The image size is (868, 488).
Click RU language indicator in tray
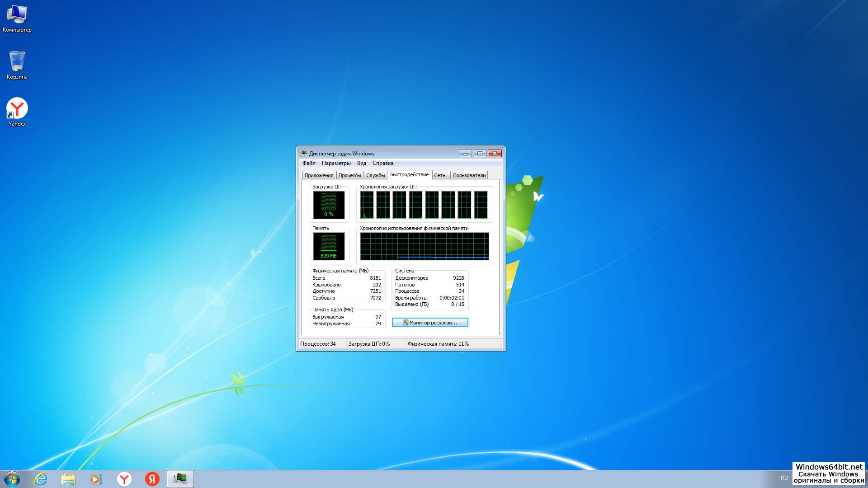coord(784,478)
